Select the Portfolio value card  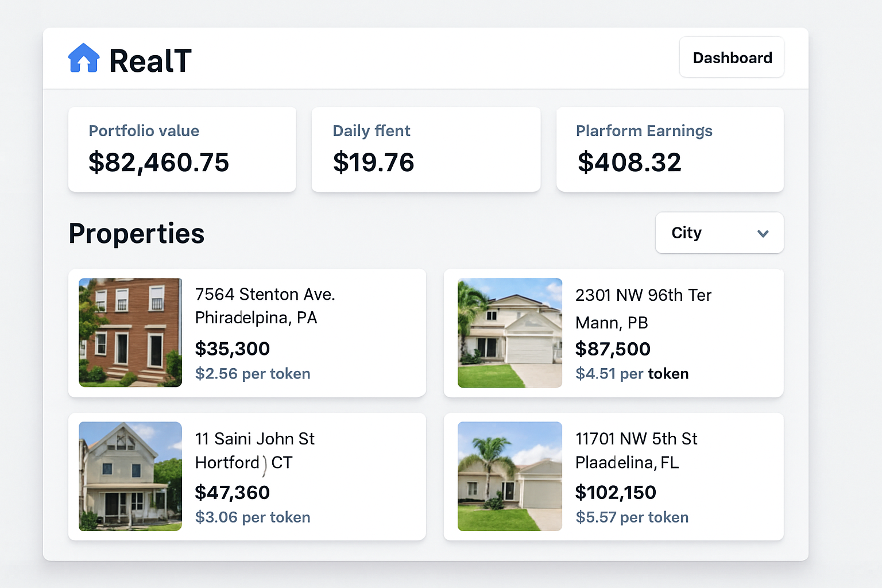pos(181,149)
